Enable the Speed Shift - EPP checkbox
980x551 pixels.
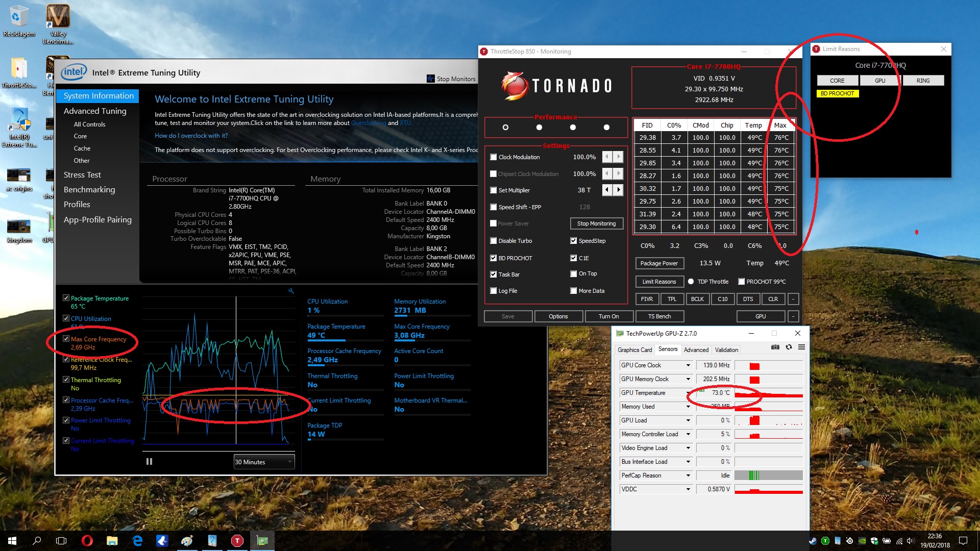(493, 207)
